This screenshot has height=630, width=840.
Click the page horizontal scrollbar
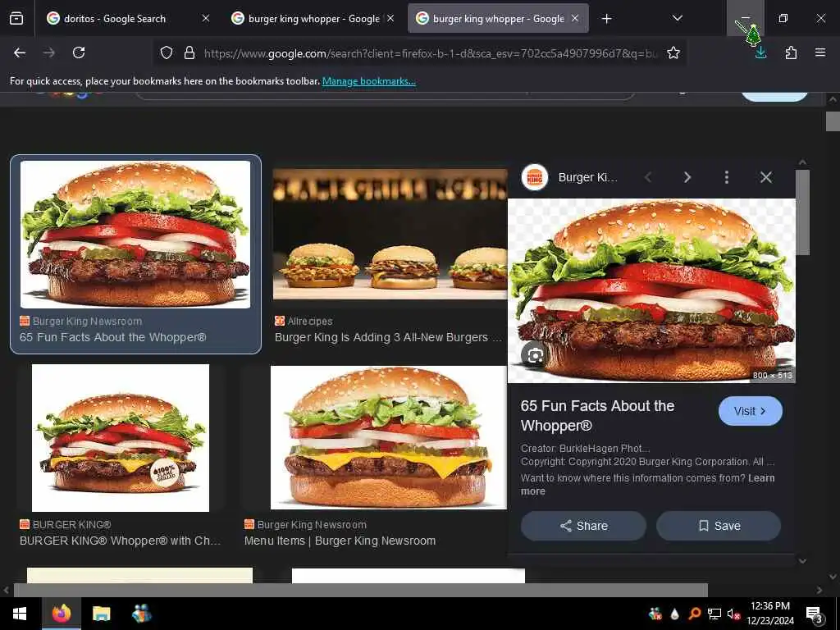[361, 590]
